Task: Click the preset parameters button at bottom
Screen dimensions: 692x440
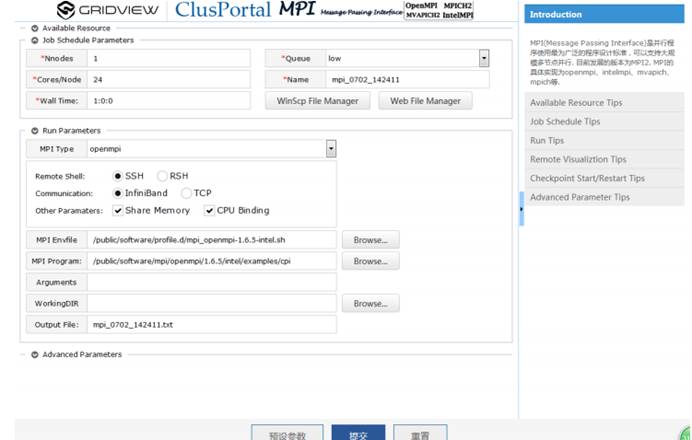Action: click(287, 434)
